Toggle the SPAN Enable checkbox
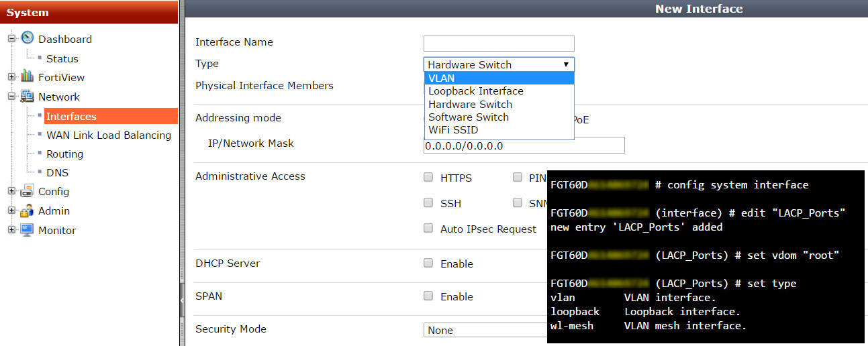Screen dimensions: 868x346 [x=428, y=296]
